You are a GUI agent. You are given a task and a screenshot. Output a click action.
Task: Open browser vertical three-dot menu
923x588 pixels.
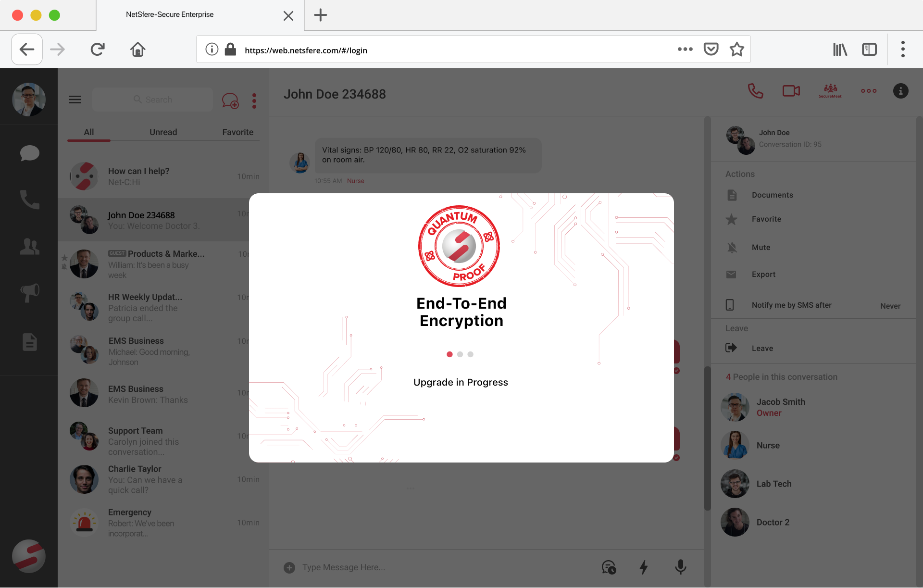point(903,50)
